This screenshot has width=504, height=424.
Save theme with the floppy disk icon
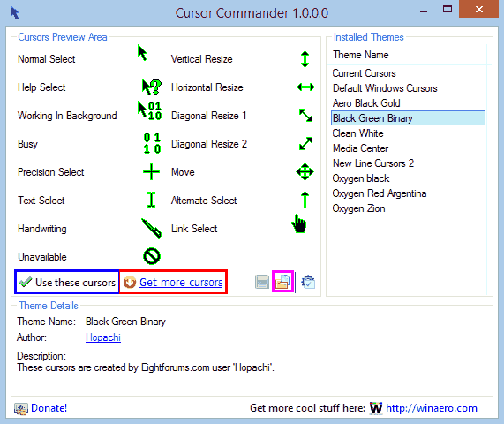coord(262,282)
